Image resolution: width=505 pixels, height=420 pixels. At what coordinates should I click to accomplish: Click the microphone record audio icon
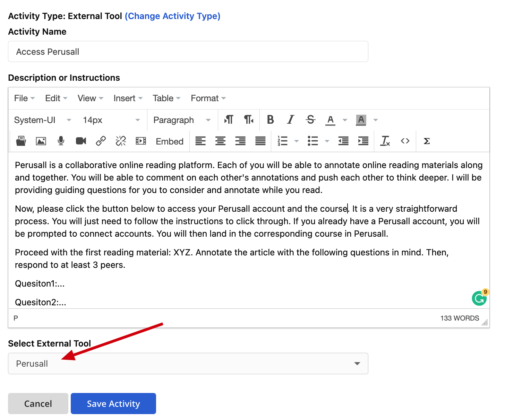click(x=61, y=141)
